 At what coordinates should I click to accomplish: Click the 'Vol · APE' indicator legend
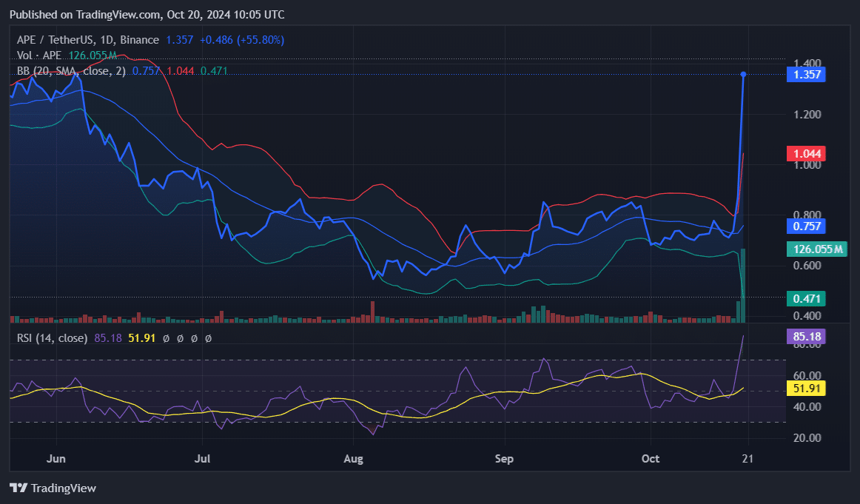click(x=41, y=56)
